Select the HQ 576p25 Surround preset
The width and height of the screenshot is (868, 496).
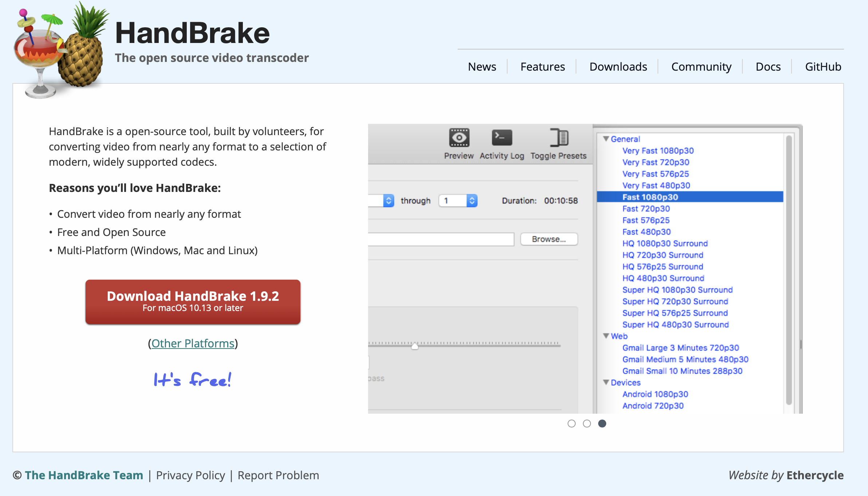[x=663, y=267]
